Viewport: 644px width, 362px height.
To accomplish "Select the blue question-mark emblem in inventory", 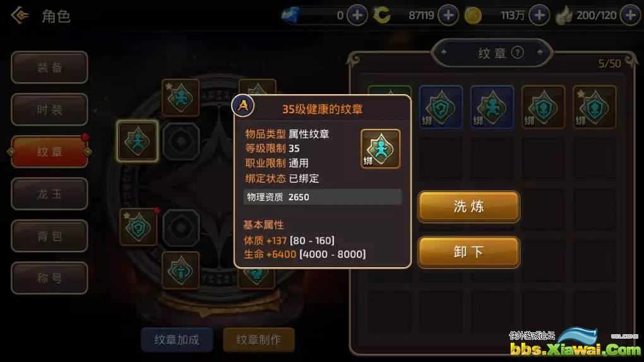I will (441, 107).
